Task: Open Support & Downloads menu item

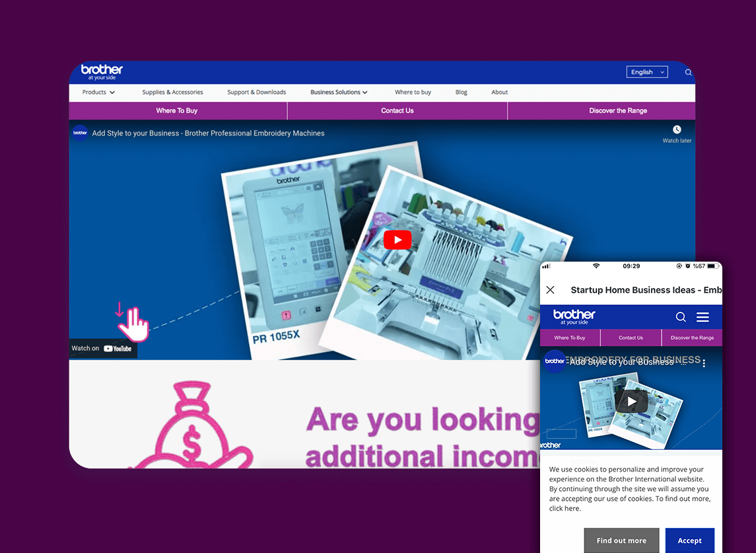Action: pos(256,92)
